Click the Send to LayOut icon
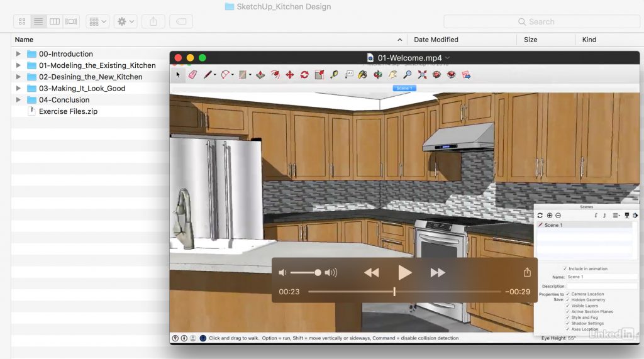 point(466,75)
